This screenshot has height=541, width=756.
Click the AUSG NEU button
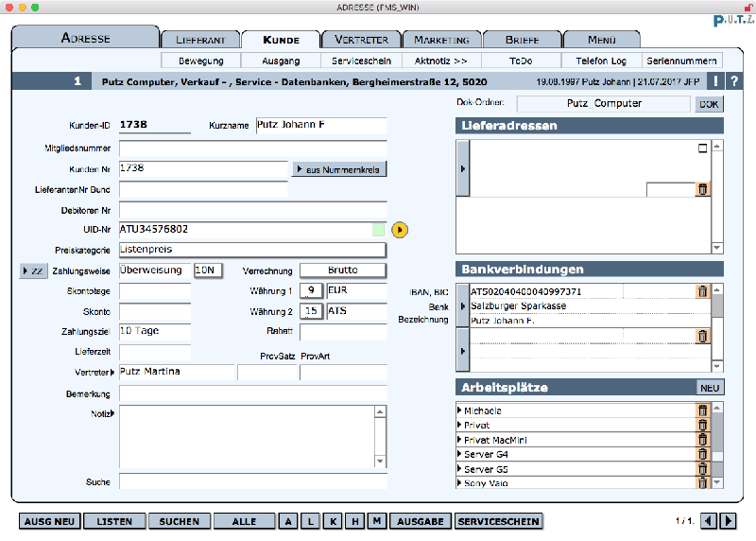pos(50,521)
